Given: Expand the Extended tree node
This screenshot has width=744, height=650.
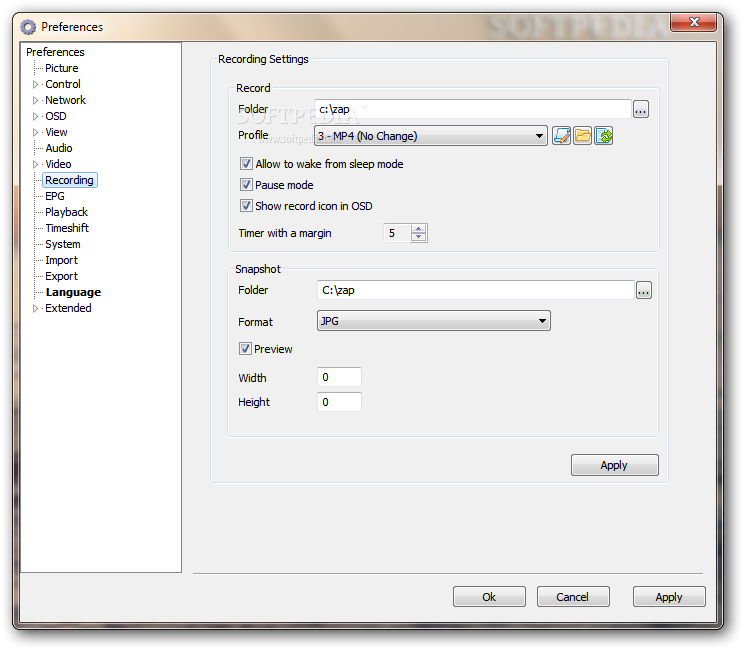Looking at the screenshot, I should (35, 308).
